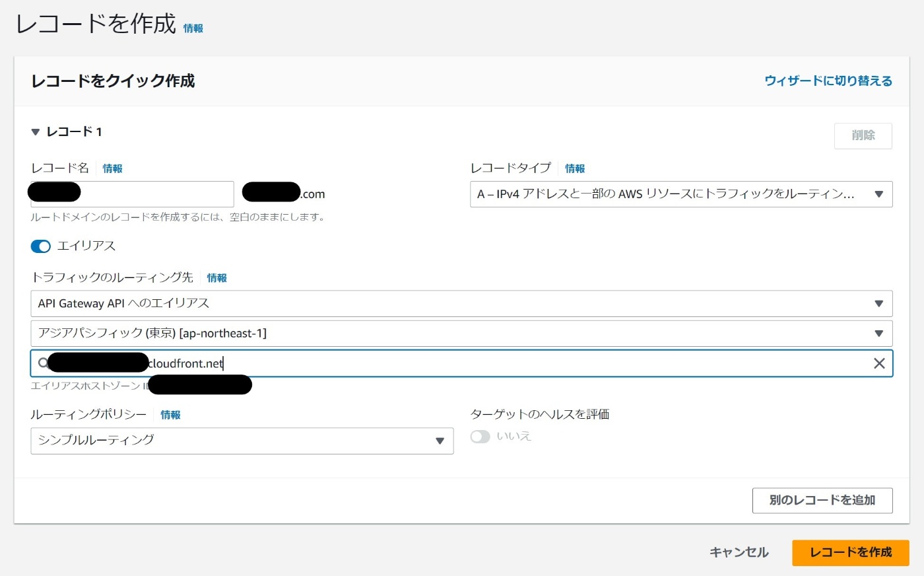The height and width of the screenshot is (576, 924).
Task: Click the search magnifier icon in endpoint field
Action: (43, 363)
